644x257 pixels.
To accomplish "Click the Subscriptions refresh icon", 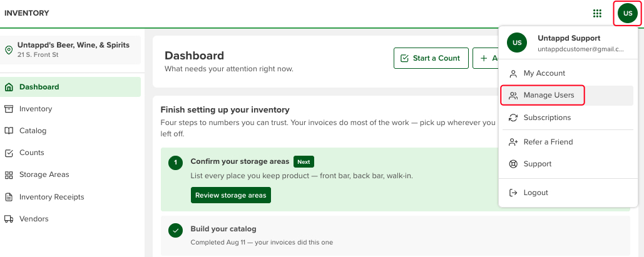I will click(x=513, y=118).
